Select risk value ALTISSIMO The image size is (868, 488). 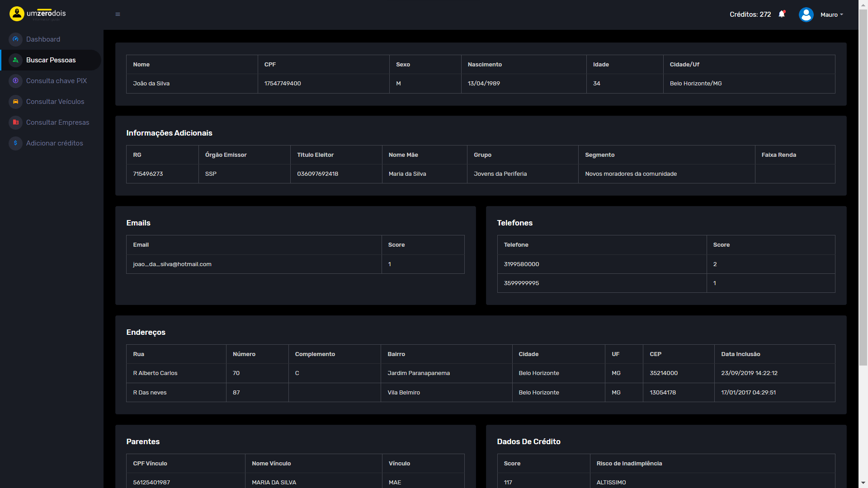pos(611,483)
